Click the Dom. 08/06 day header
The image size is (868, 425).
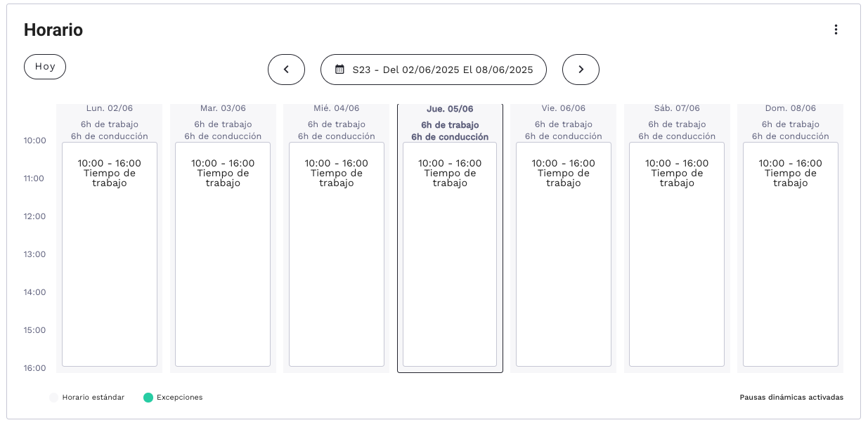click(791, 109)
